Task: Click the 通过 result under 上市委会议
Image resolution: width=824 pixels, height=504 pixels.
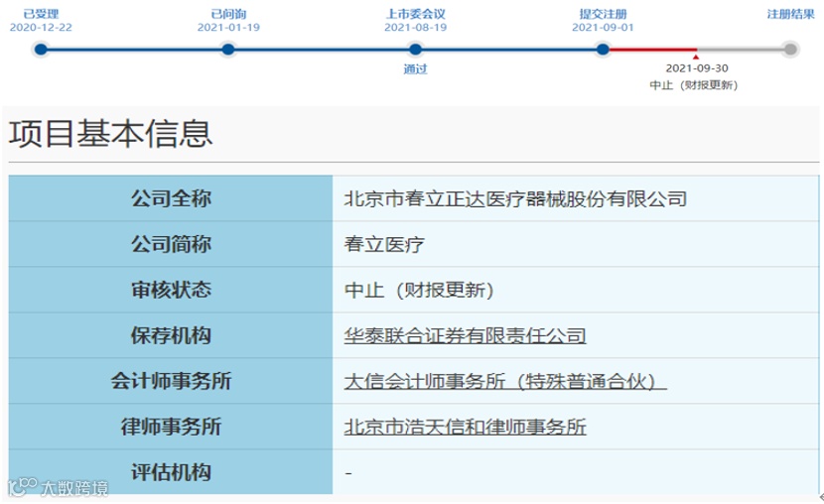Action: click(415, 68)
